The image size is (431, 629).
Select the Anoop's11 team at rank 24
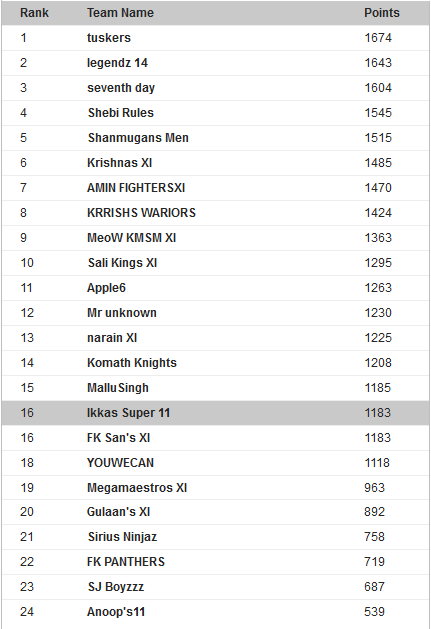(x=116, y=612)
